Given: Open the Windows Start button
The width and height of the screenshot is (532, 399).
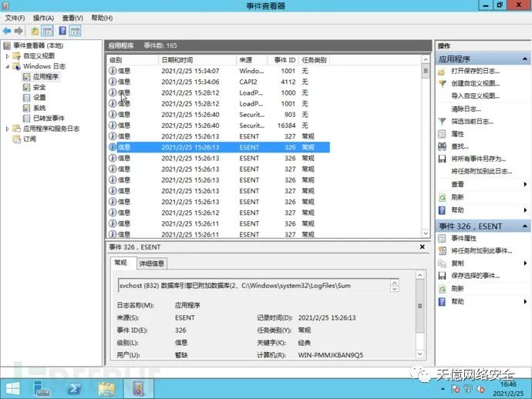Looking at the screenshot, I should (x=13, y=388).
